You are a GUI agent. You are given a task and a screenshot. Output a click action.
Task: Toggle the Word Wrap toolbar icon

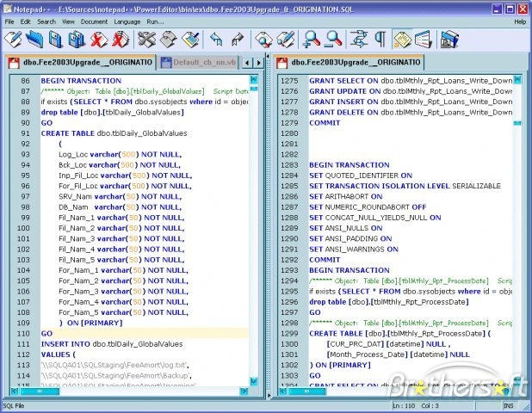pos(359,40)
